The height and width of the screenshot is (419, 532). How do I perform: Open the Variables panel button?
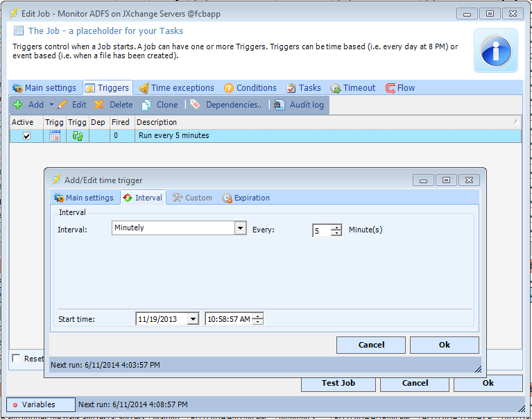pos(41,404)
